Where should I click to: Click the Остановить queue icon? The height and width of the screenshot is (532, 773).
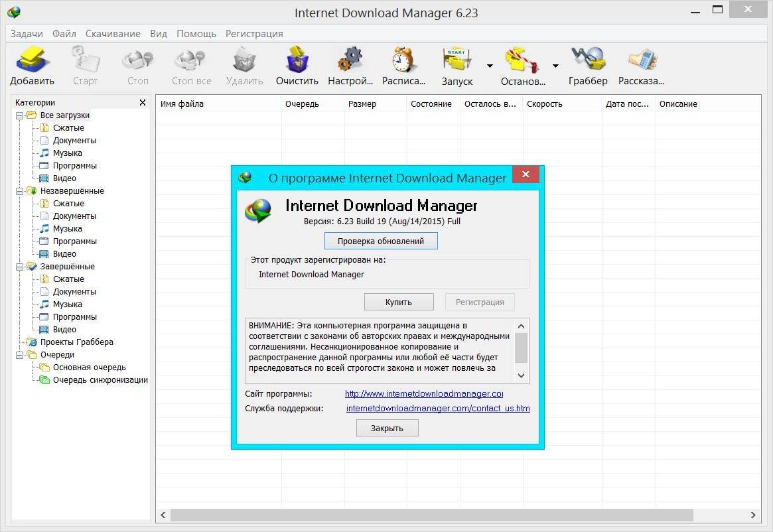[x=523, y=59]
